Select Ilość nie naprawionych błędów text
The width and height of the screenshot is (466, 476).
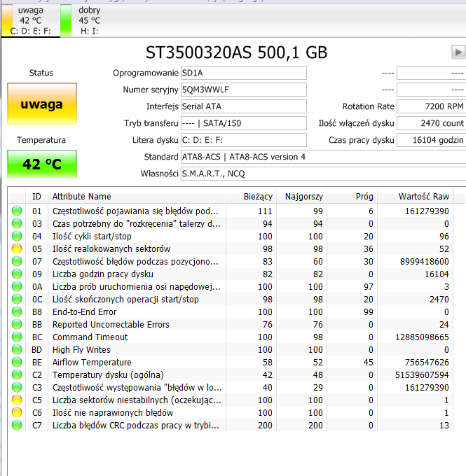click(x=113, y=412)
